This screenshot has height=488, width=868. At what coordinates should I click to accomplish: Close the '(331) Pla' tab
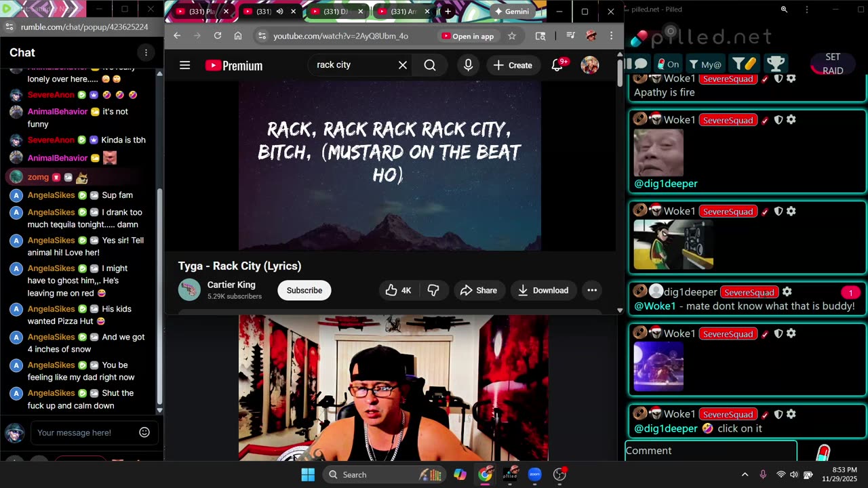pyautogui.click(x=226, y=12)
